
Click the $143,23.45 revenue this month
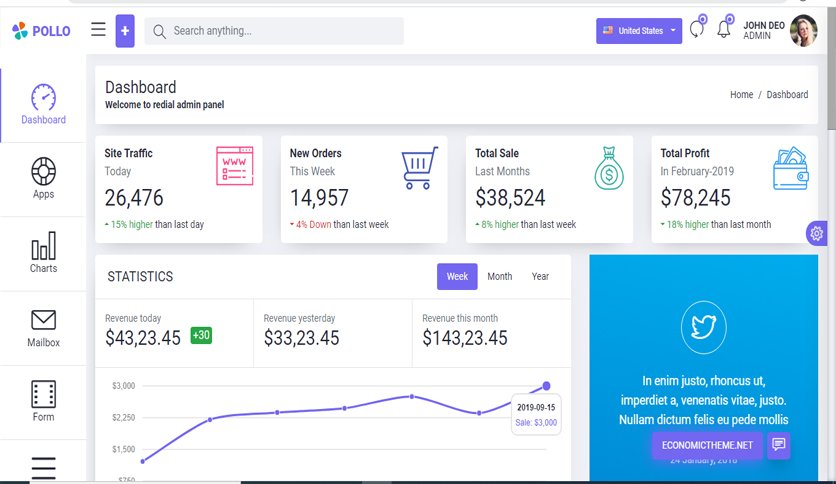click(x=465, y=337)
